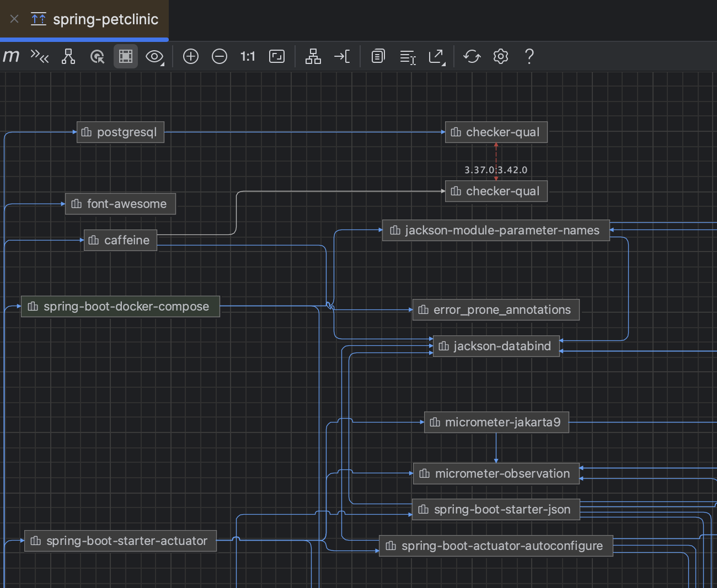The width and height of the screenshot is (717, 588).
Task: Zoom in on the dependency diagram
Action: point(191,56)
